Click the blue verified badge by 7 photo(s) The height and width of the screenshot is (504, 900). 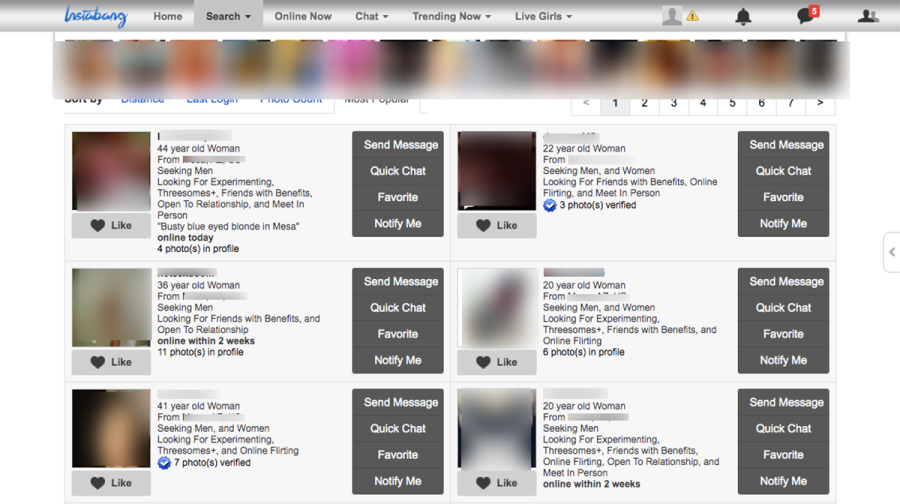click(164, 463)
